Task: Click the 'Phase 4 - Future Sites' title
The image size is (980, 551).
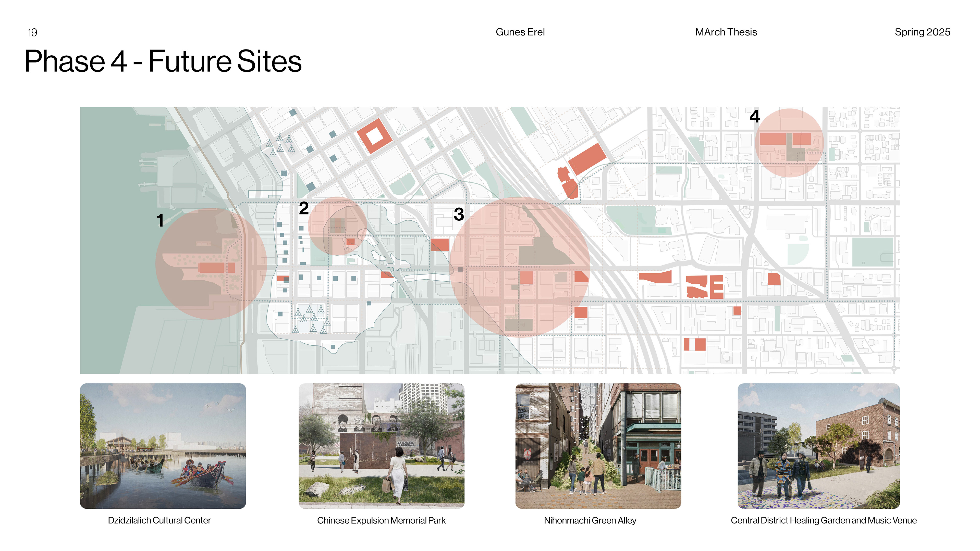Action: click(163, 61)
